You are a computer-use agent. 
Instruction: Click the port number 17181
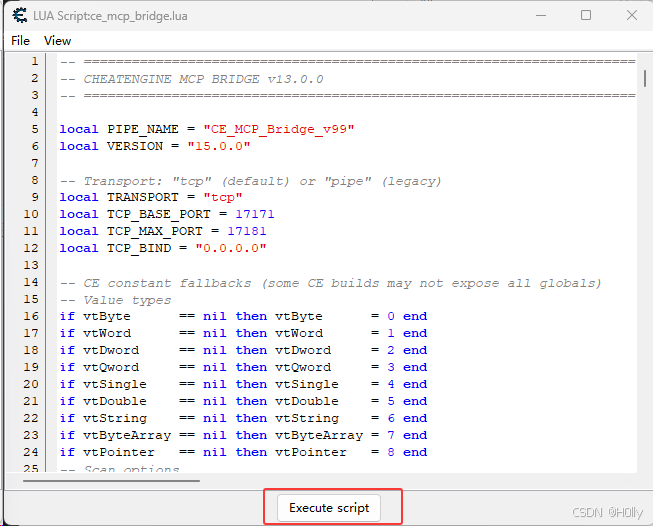pyautogui.click(x=247, y=231)
